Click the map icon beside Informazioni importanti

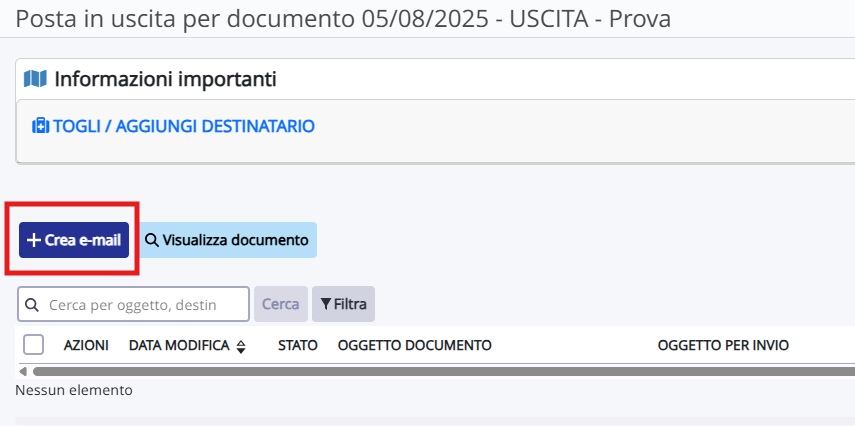point(35,79)
